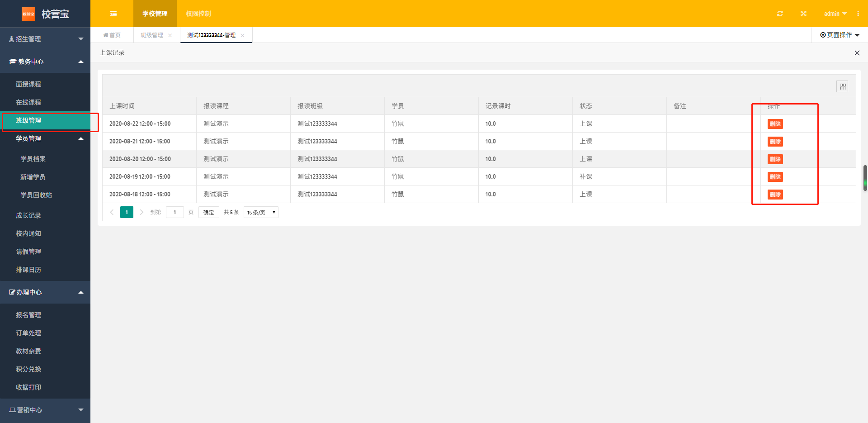Open 新增学员 in sidebar

point(45,177)
